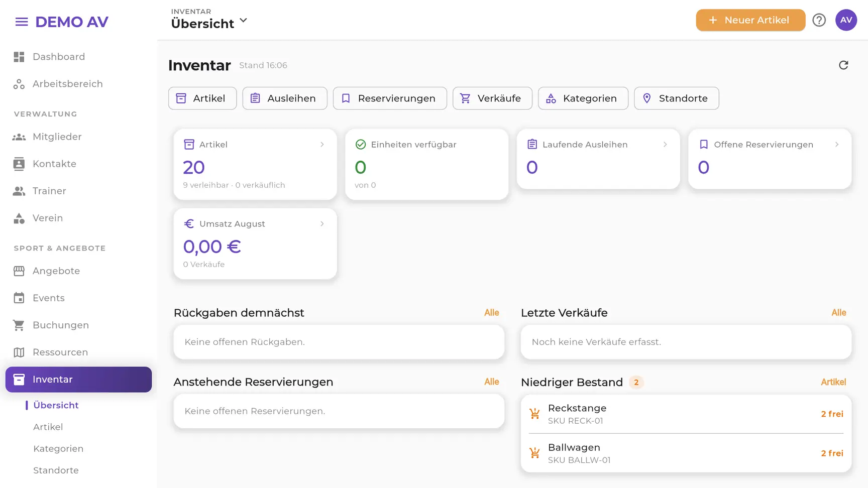Click the Reckstange reorder cart icon

coord(534,414)
